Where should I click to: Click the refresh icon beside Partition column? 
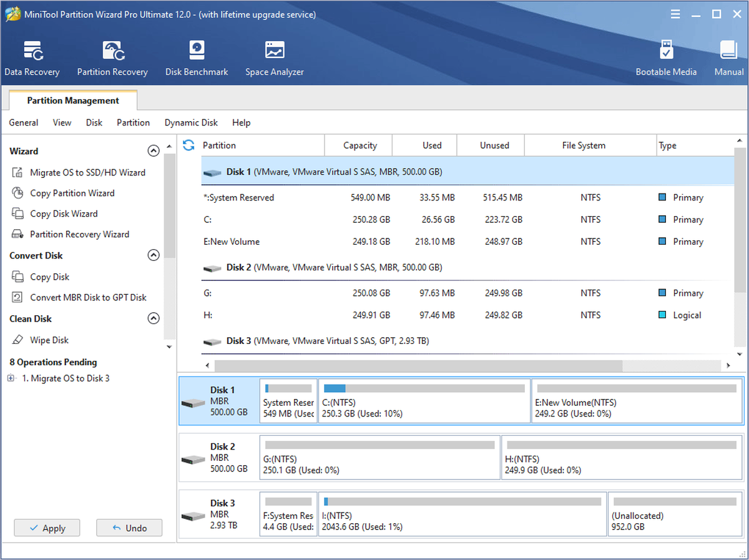coord(188,145)
